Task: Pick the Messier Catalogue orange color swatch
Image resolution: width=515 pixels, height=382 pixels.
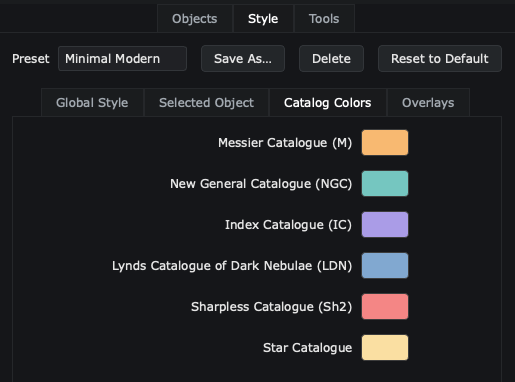Action: click(385, 143)
